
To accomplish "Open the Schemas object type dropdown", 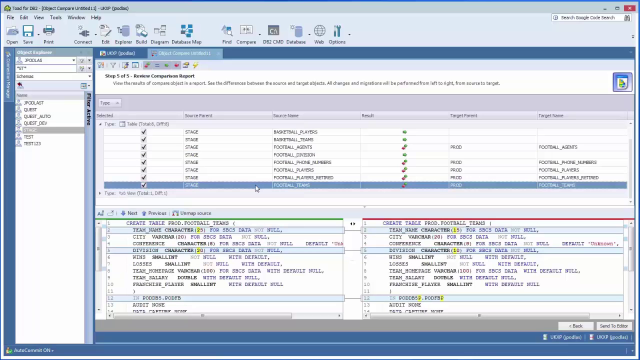I will (89, 76).
